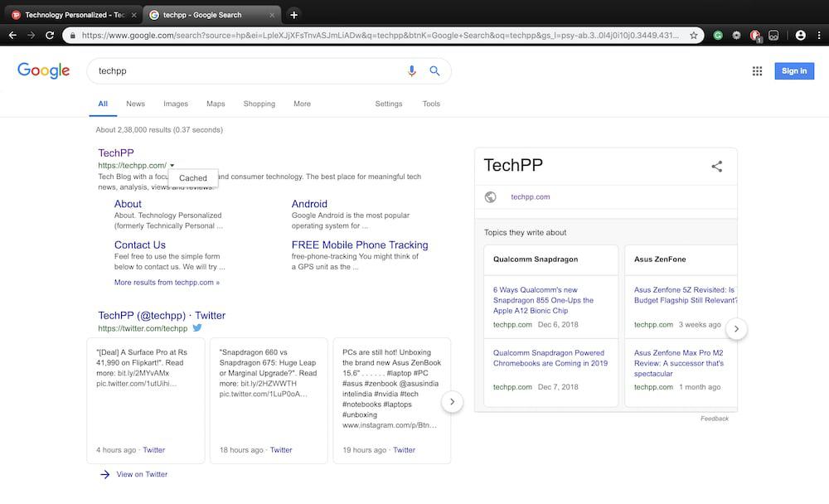829x504 pixels.
Task: Click More results from techpp.com
Action: tap(167, 283)
